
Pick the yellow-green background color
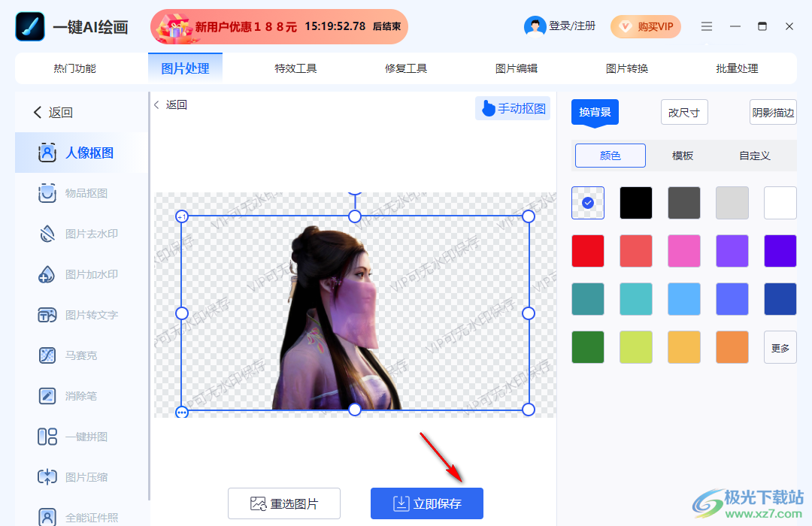pyautogui.click(x=636, y=347)
